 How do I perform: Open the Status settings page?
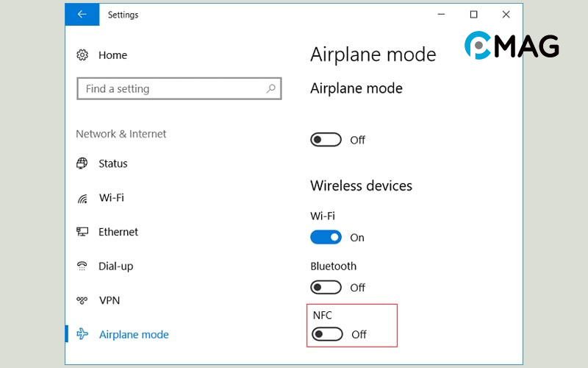pyautogui.click(x=113, y=163)
